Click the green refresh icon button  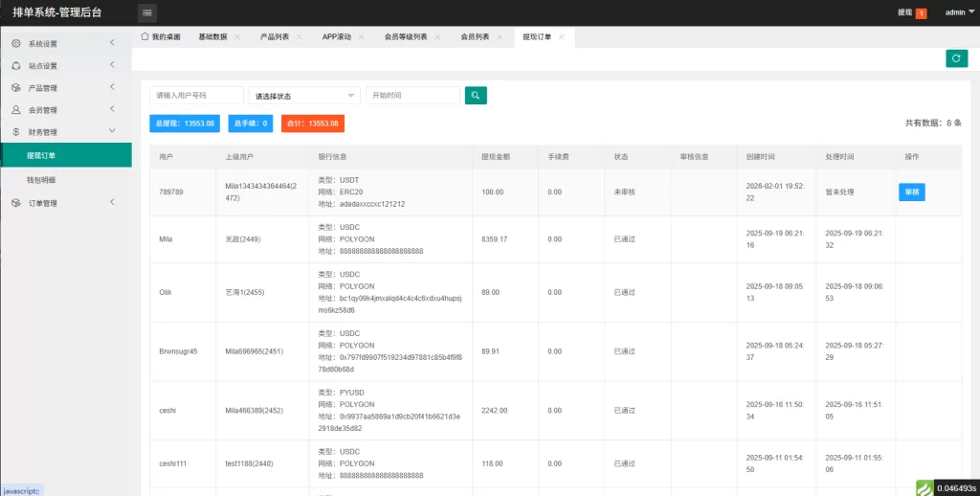956,58
